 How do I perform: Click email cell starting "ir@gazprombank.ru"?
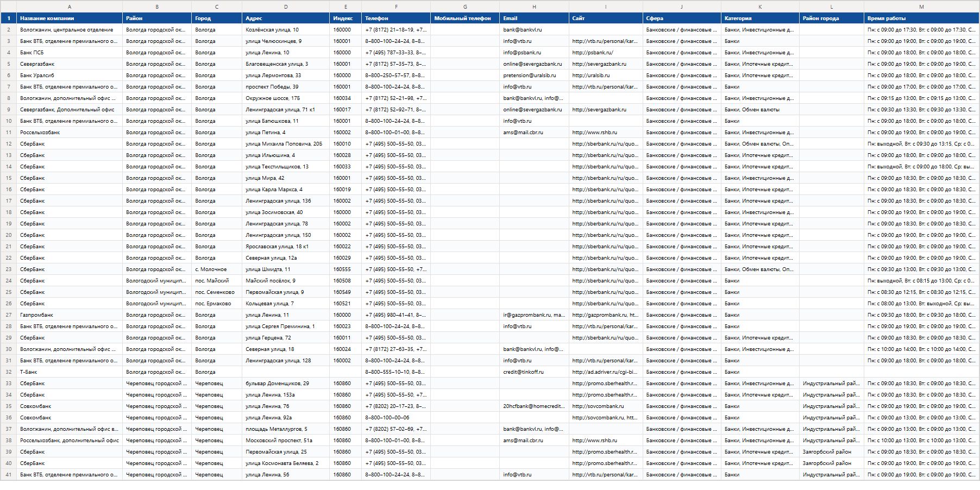[x=534, y=315]
